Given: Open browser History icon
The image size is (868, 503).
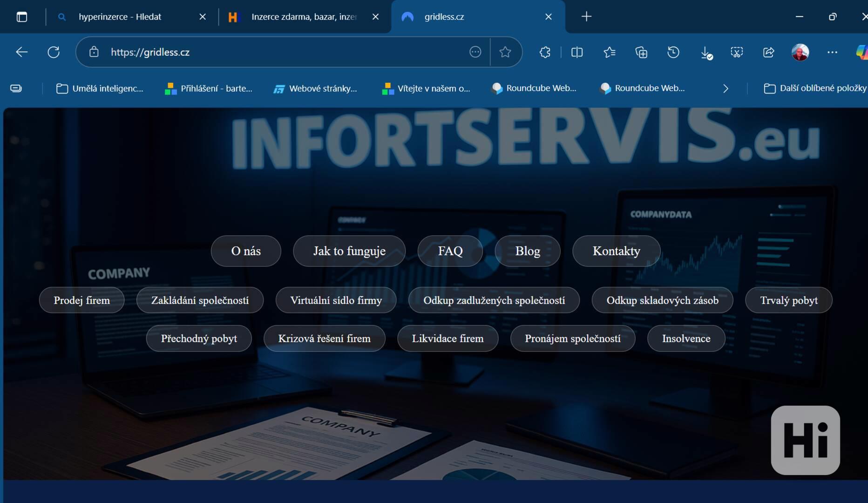Looking at the screenshot, I should 673,52.
